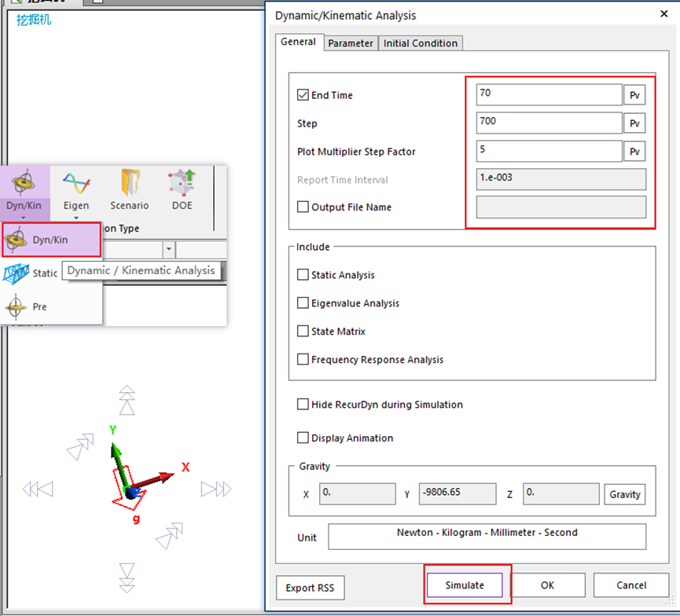
Task: Switch to the General tab
Action: click(x=299, y=42)
